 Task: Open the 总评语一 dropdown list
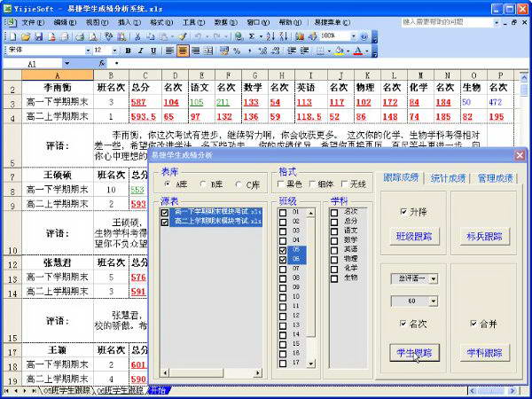(x=433, y=278)
